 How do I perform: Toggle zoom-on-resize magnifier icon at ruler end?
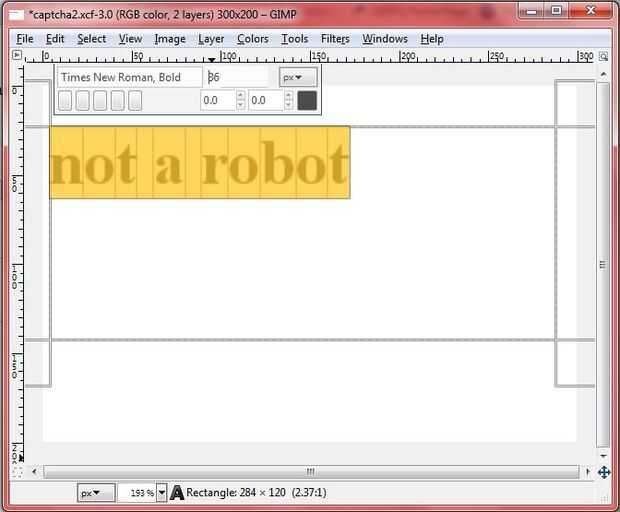pos(603,56)
